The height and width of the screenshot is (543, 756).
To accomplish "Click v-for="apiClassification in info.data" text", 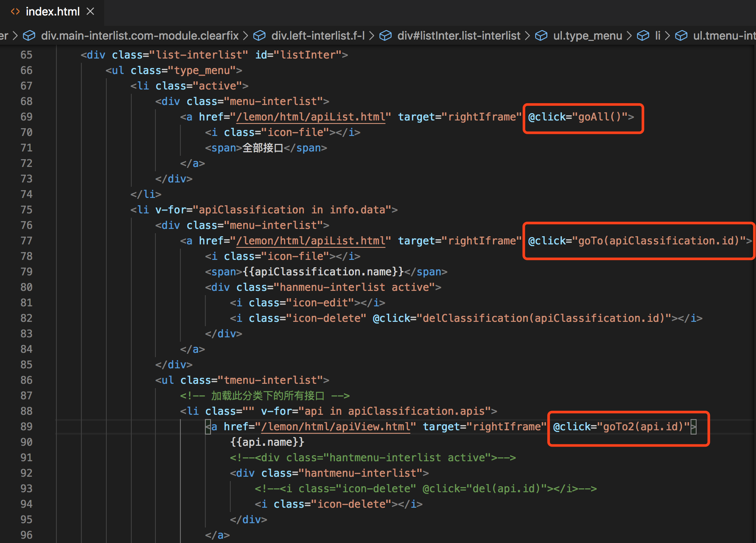I will (x=273, y=210).
